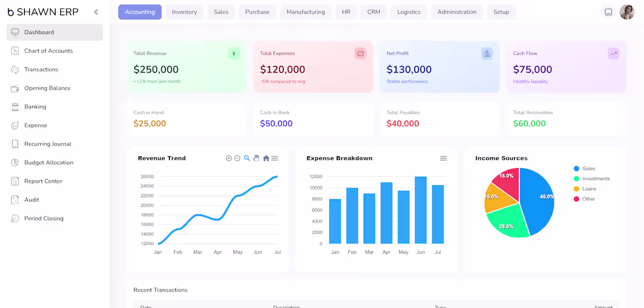Open the Administration tab
The width and height of the screenshot is (644, 308).
tap(457, 12)
